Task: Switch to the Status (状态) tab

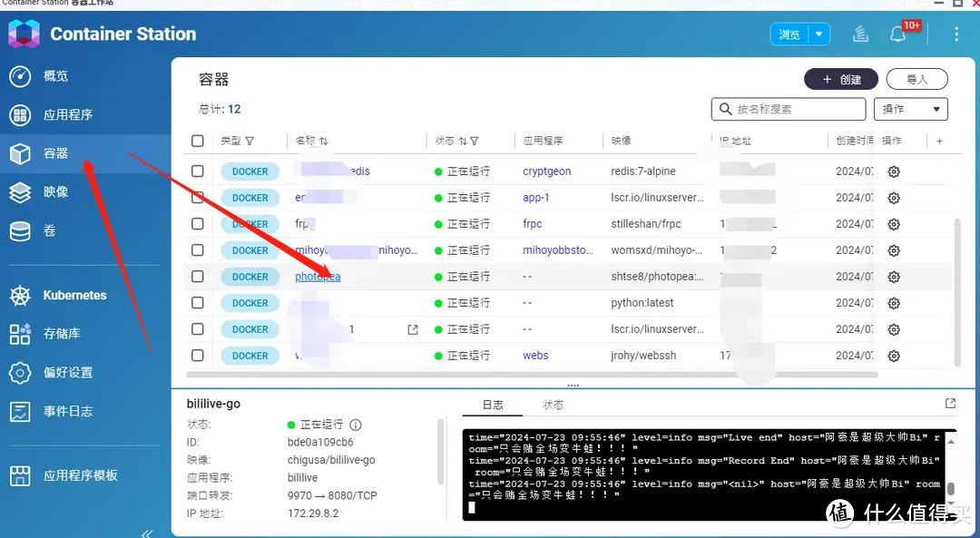Action: pos(554,405)
